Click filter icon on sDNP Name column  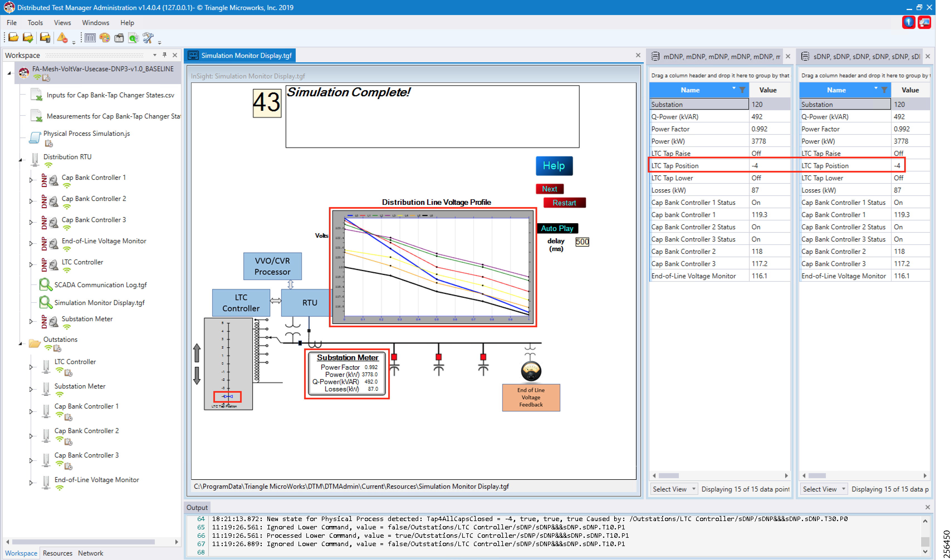(884, 90)
